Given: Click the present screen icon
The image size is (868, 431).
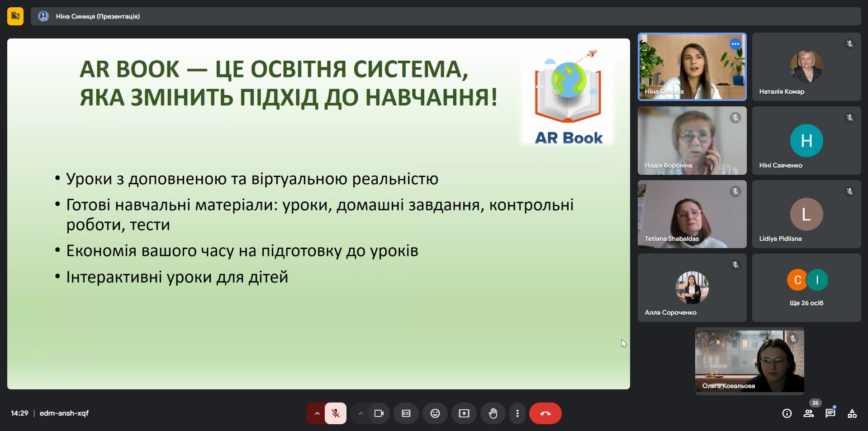Looking at the screenshot, I should point(464,413).
